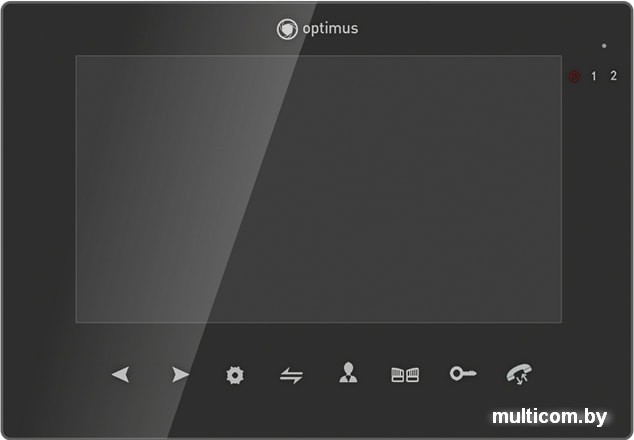The height and width of the screenshot is (440, 634).
Task: Click the Optimus circular logo emblem
Action: (x=287, y=29)
